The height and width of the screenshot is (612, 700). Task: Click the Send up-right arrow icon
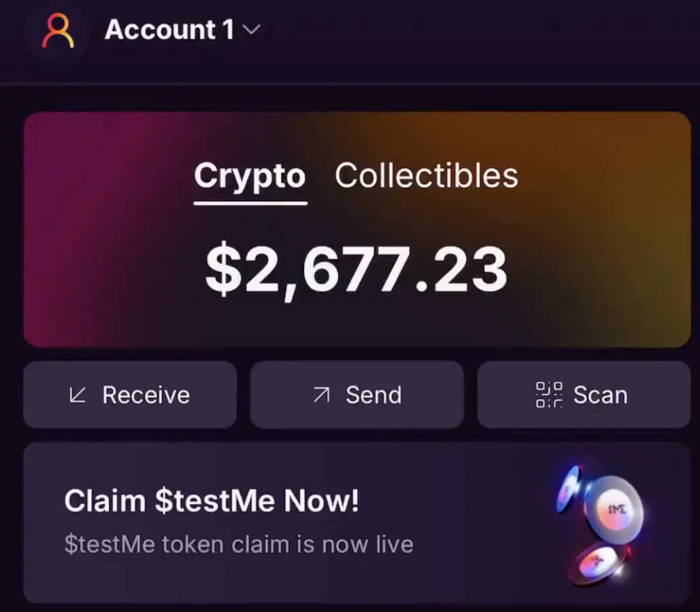click(x=322, y=395)
